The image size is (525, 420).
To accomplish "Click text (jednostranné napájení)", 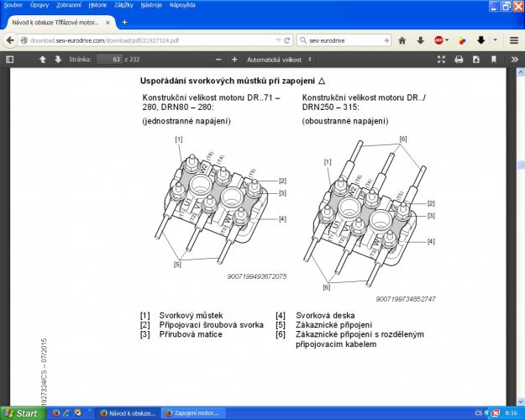I will pyautogui.click(x=186, y=121).
